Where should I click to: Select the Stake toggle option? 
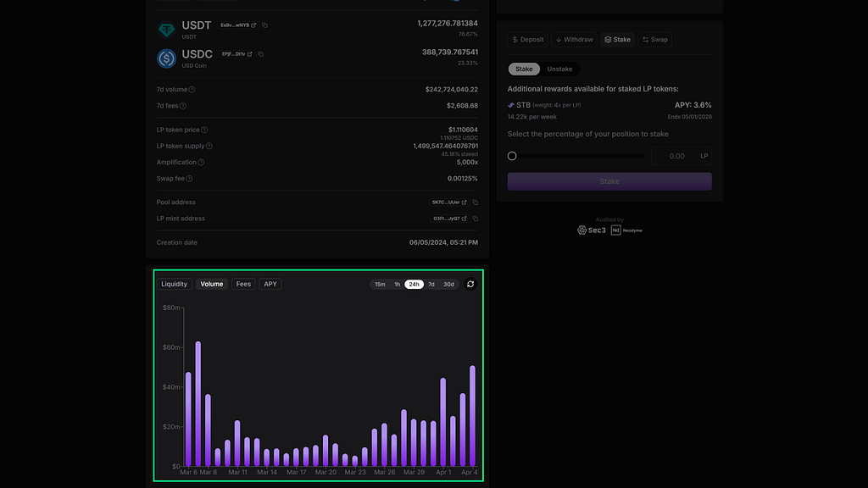[x=524, y=69]
